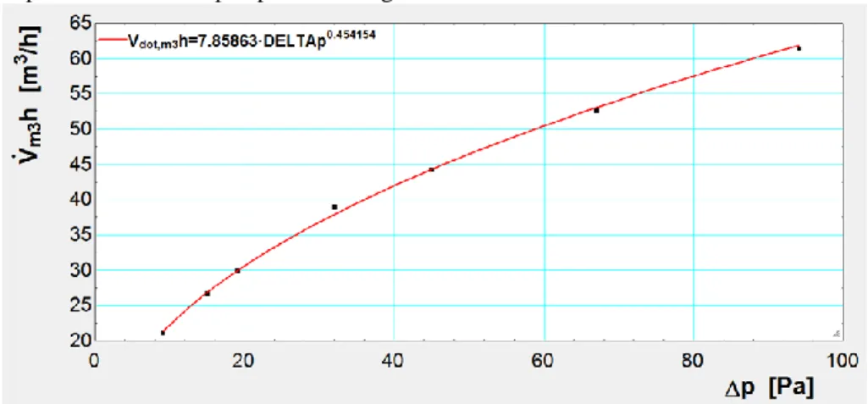Click the data point near 94 Pa
This screenshot has width=868, height=404.
point(799,48)
